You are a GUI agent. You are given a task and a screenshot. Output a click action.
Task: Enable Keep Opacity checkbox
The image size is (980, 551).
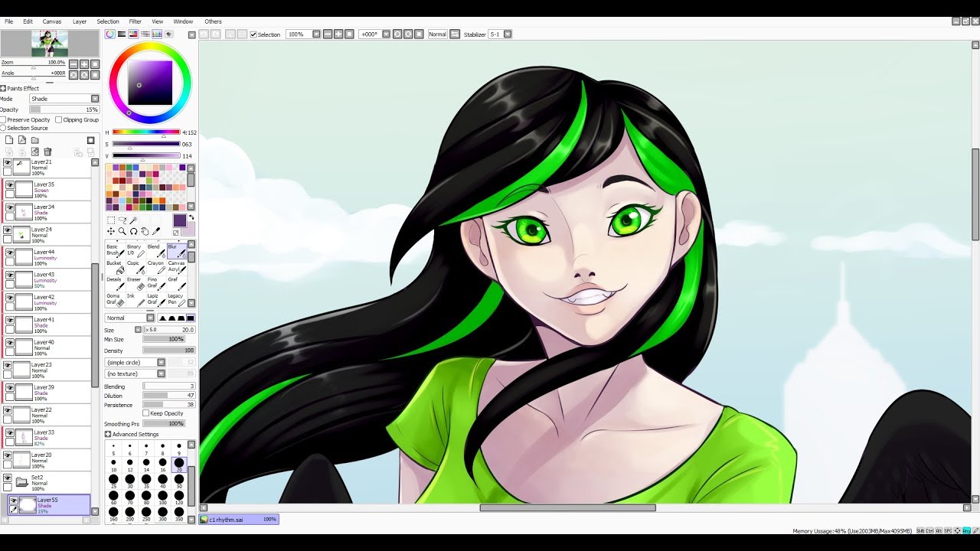pos(146,413)
